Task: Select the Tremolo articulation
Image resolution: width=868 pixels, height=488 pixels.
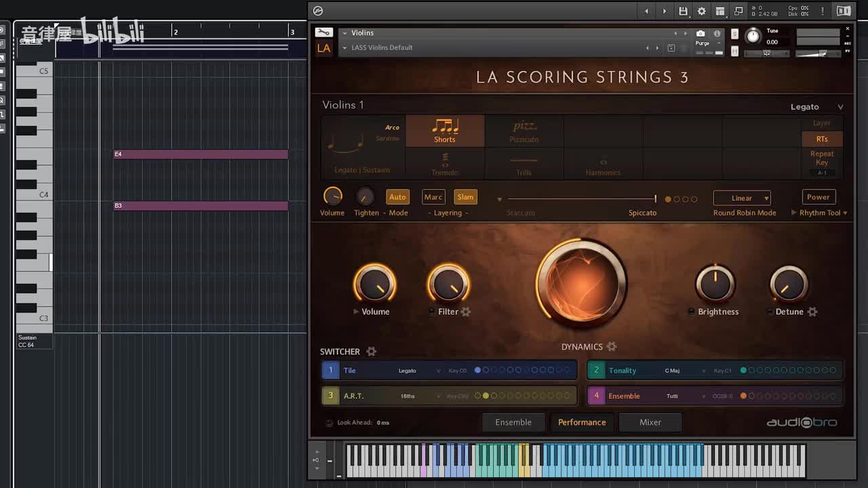Action: click(445, 163)
